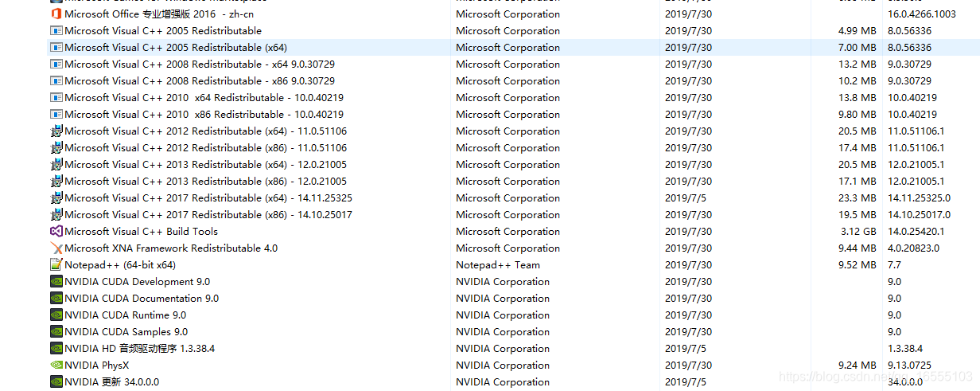Viewport: 980px width, 391px height.
Task: Click the size value '9.44 MB'
Action: [x=857, y=248]
